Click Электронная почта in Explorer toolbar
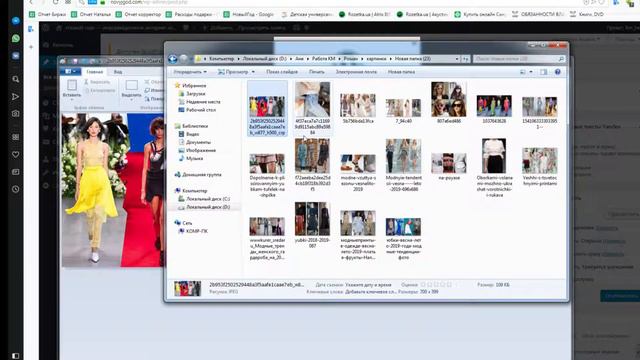This screenshot has width=640, height=360. click(x=356, y=72)
